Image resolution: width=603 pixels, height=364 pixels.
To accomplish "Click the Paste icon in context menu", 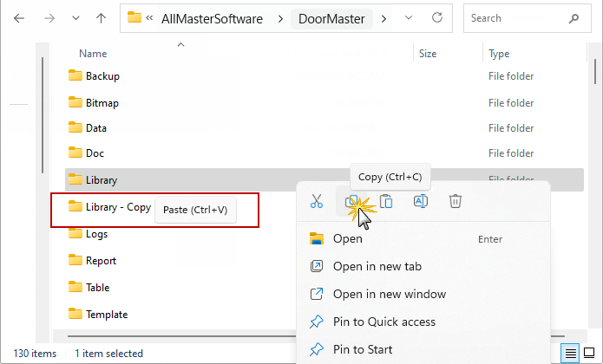I will [386, 202].
